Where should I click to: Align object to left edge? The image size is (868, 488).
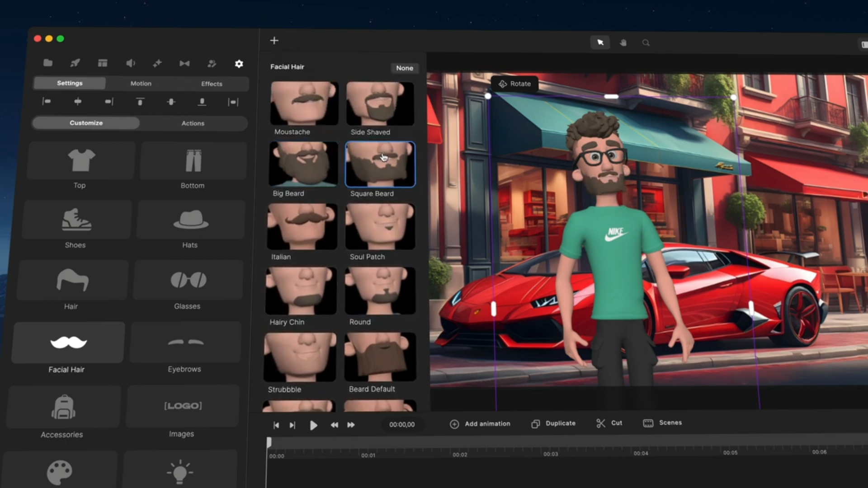click(x=47, y=101)
